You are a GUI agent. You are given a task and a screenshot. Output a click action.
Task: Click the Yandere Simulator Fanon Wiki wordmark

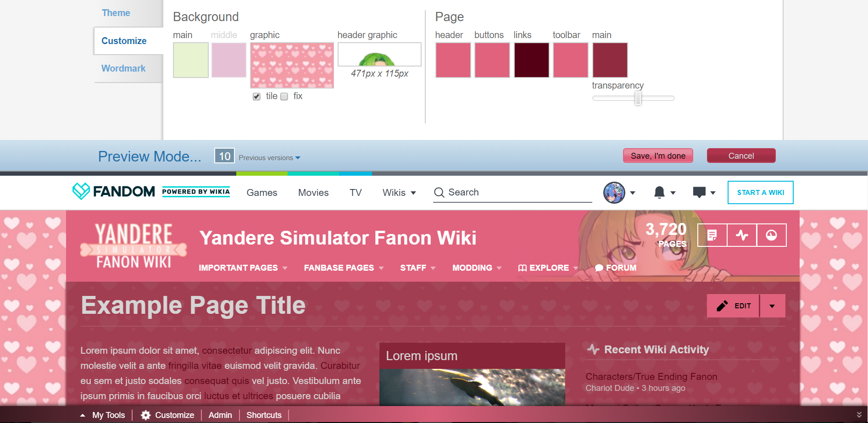pyautogui.click(x=134, y=245)
